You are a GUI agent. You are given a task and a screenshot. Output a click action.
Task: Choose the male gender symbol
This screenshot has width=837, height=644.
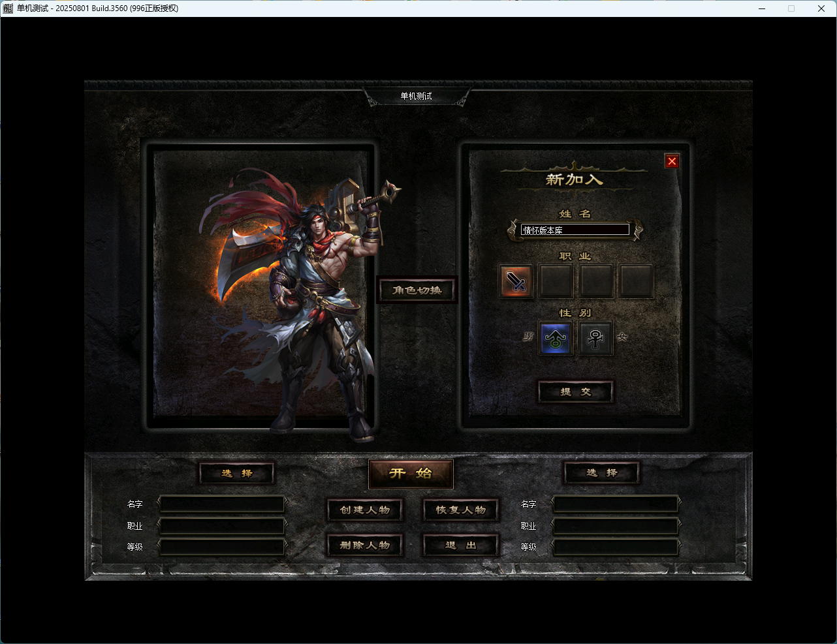tap(556, 338)
